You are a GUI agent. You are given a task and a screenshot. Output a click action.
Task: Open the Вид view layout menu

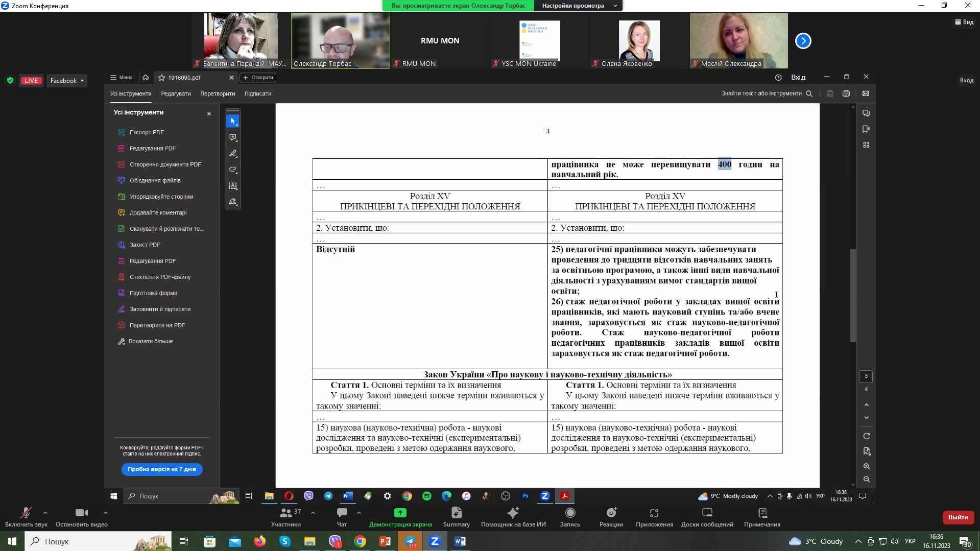[964, 22]
